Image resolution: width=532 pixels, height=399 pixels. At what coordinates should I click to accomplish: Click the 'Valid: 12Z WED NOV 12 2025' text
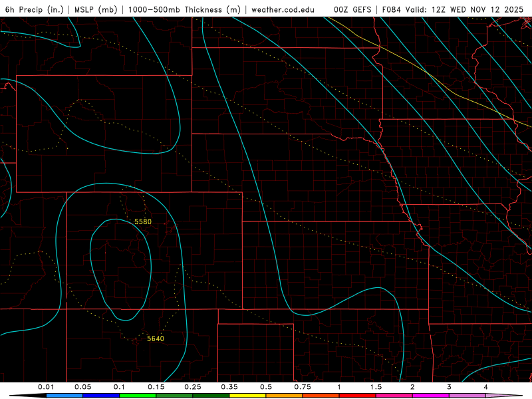pyautogui.click(x=464, y=9)
